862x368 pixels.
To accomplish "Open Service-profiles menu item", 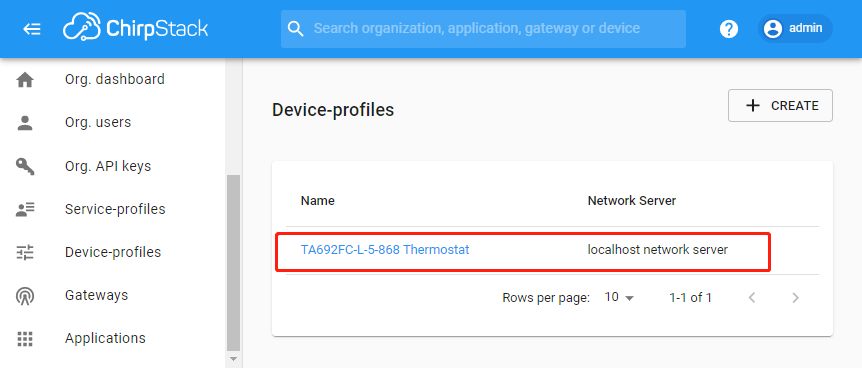I will coord(113,209).
